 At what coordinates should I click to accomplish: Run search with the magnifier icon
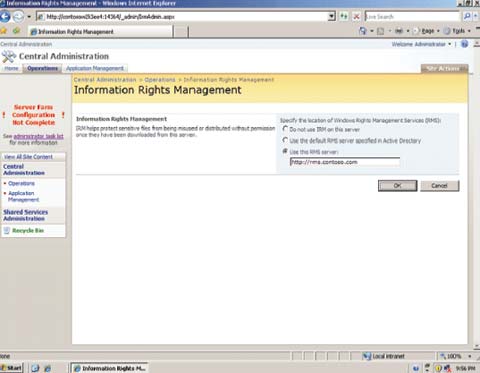(x=467, y=16)
